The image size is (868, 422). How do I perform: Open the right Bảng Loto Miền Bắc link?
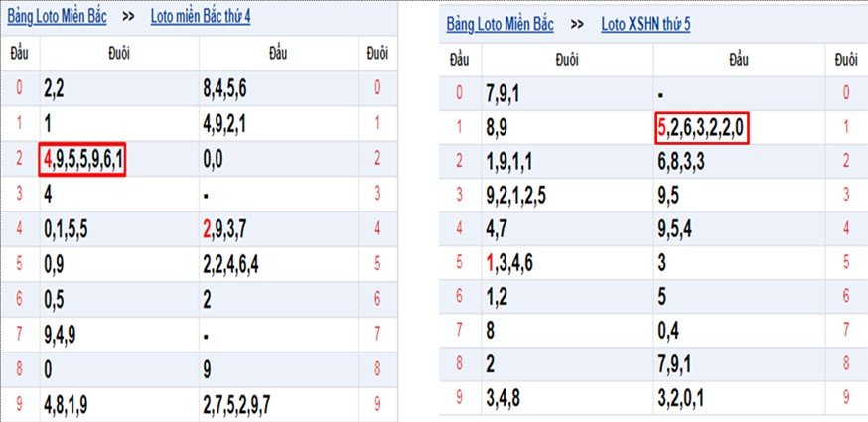[500, 25]
